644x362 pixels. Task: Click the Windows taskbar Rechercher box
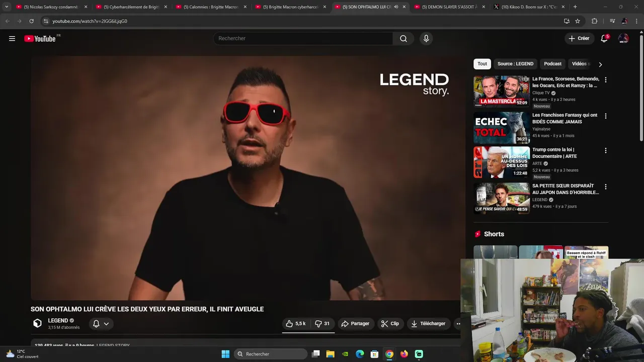coord(271,354)
